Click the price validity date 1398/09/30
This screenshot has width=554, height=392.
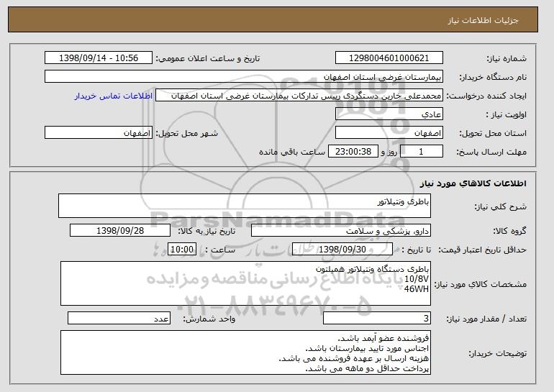(x=342, y=250)
